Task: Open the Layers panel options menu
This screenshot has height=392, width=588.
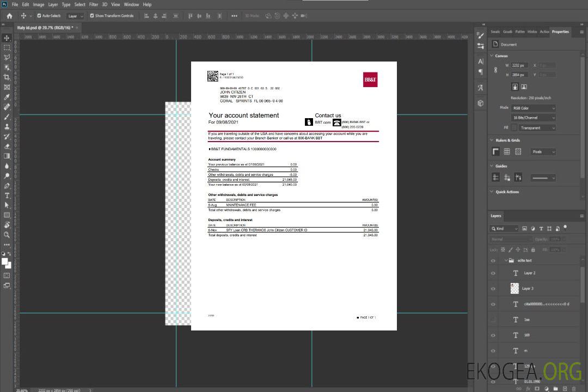Action: click(582, 216)
